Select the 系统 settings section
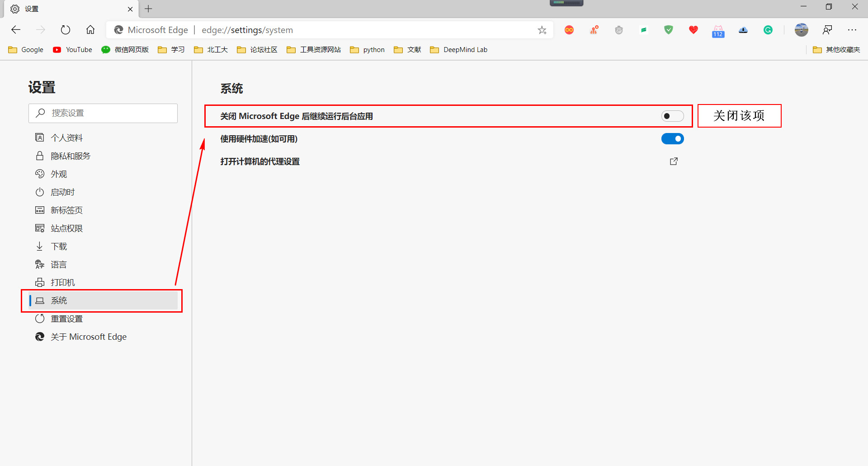 104,300
